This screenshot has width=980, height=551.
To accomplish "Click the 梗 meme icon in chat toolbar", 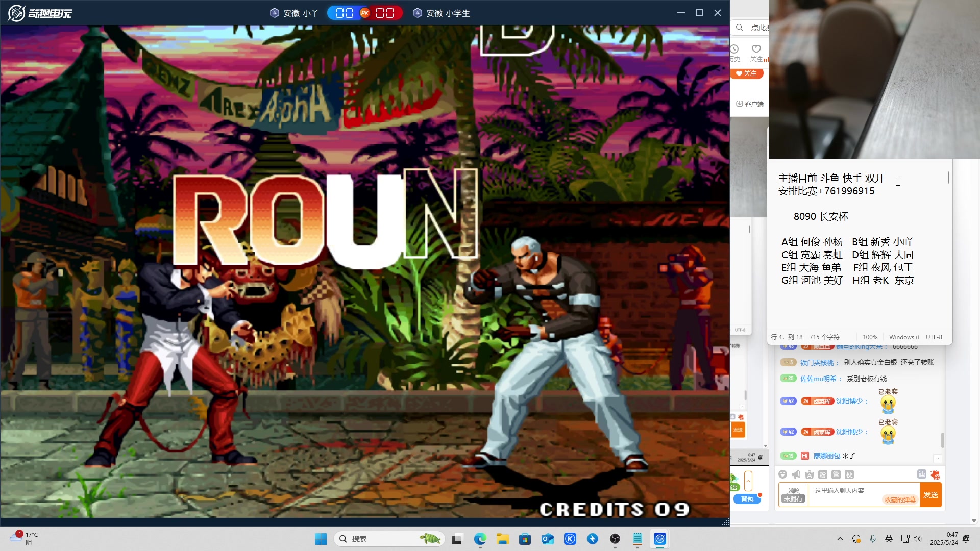I will coord(849,474).
